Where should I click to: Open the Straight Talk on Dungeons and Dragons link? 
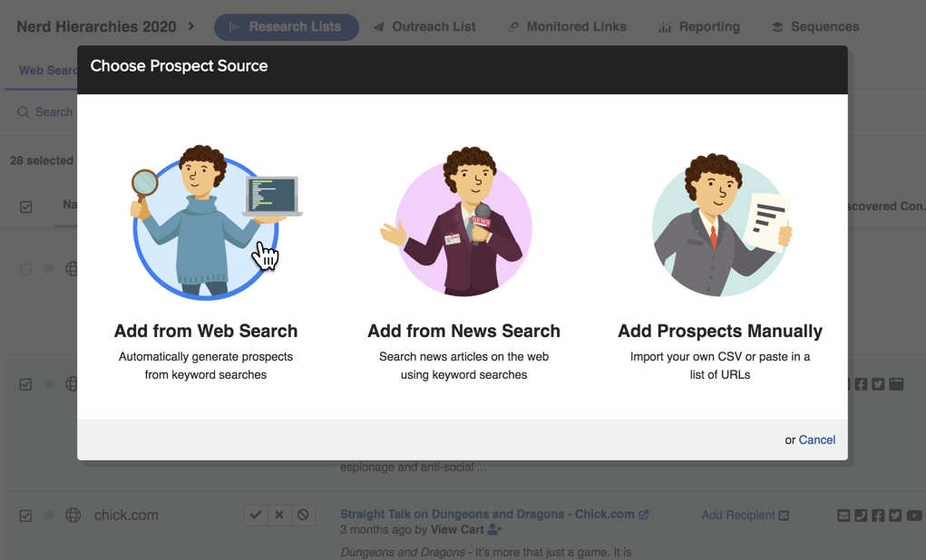coord(487,514)
